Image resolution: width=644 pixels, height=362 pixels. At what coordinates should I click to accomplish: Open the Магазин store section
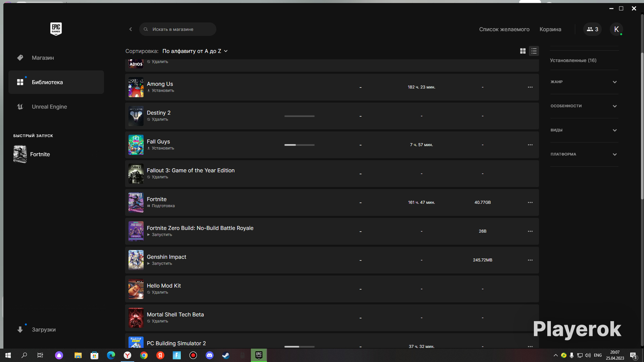(x=43, y=58)
